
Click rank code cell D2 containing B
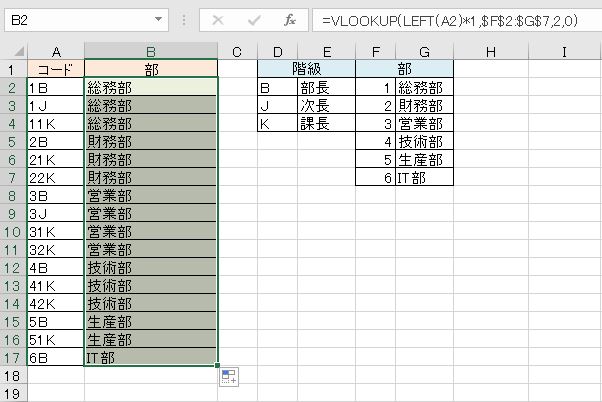point(278,88)
